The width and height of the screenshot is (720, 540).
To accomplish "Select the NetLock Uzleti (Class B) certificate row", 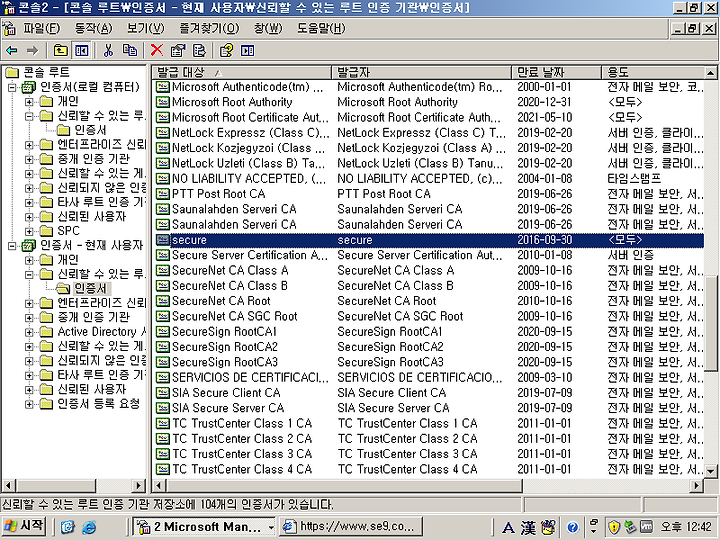I will [x=429, y=163].
